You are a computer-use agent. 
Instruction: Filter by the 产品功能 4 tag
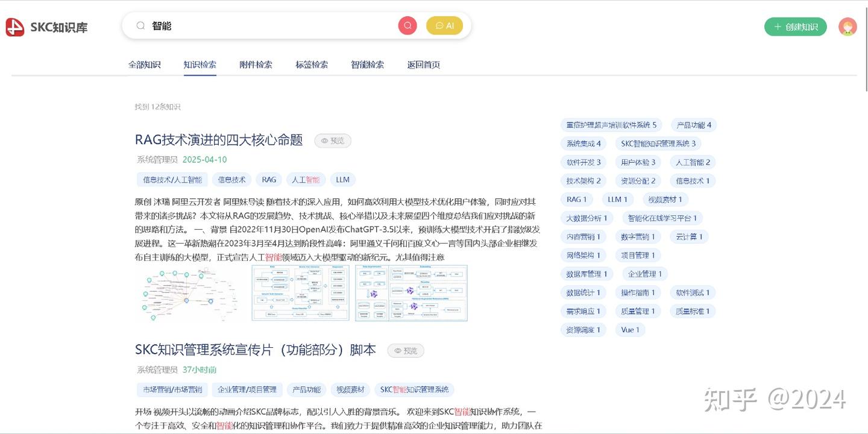pyautogui.click(x=694, y=125)
